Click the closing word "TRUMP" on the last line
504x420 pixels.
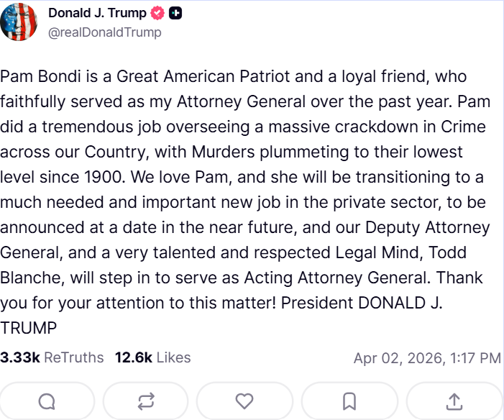28,328
